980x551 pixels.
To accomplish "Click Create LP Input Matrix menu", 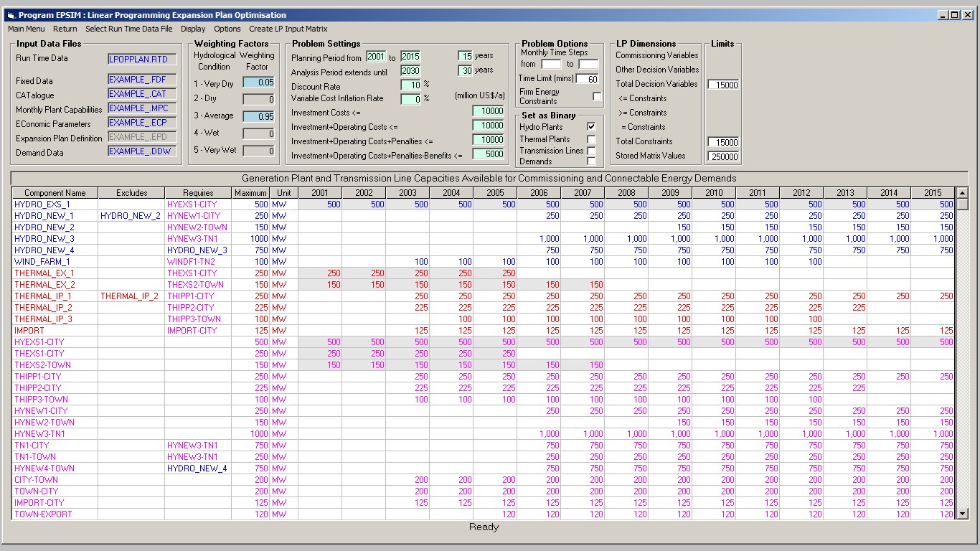I will tap(288, 29).
